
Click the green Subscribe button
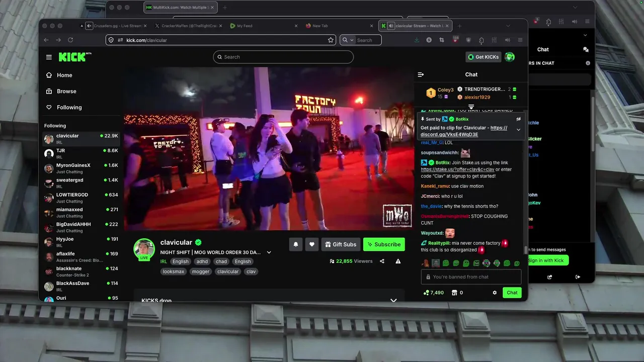(384, 244)
